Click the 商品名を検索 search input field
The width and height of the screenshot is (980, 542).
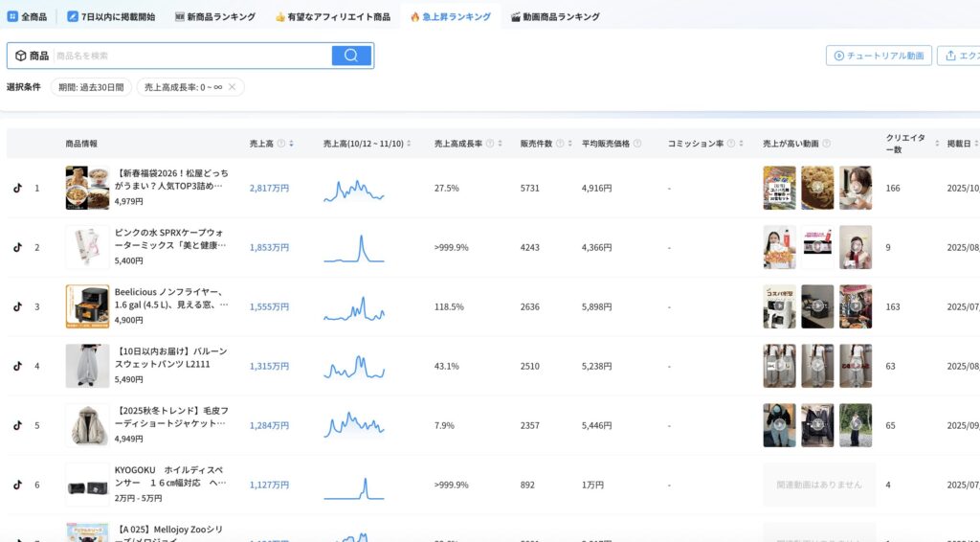click(191, 56)
